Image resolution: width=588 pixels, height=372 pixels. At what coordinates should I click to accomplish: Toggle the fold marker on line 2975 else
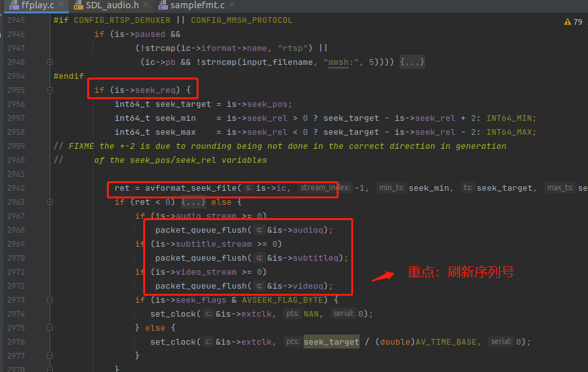pos(50,328)
